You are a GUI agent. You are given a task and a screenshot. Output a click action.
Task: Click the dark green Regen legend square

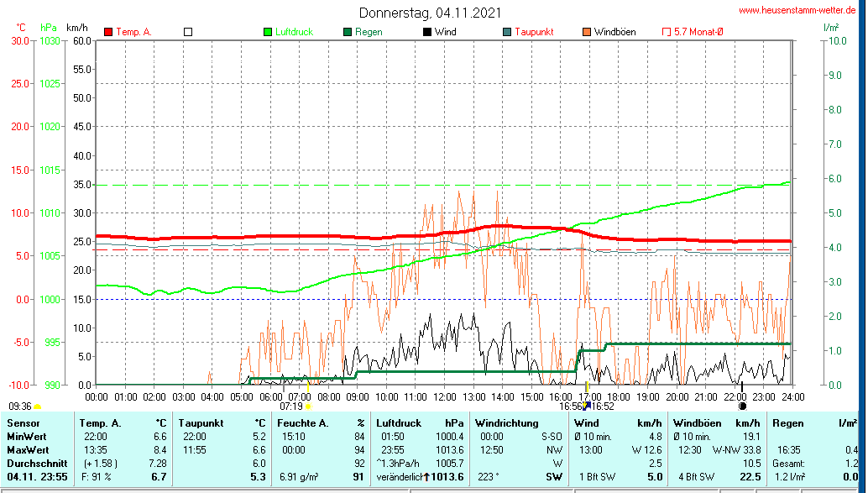(x=347, y=32)
